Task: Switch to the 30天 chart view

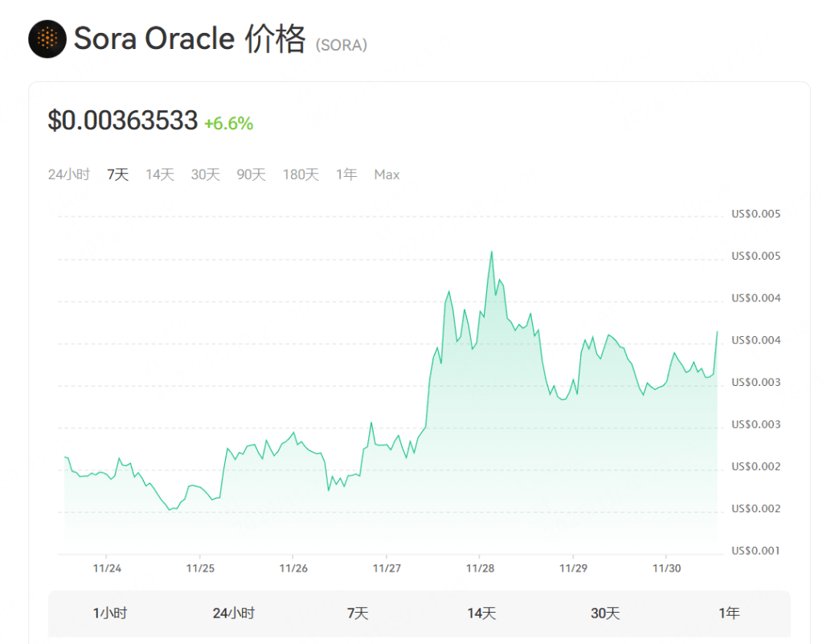Action: click(205, 174)
